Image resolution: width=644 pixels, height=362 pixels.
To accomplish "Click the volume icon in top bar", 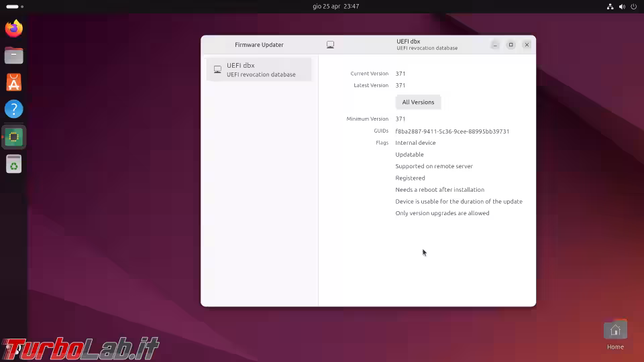I will [x=623, y=7].
